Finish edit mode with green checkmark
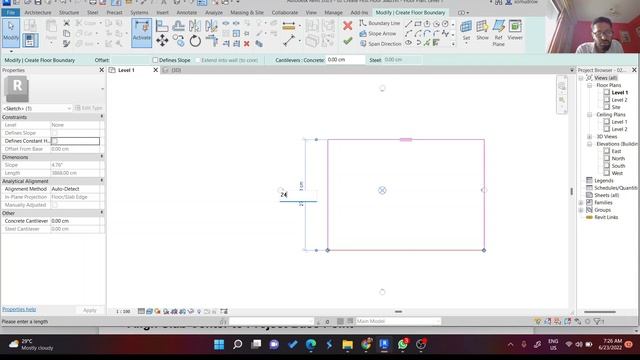 (347, 41)
